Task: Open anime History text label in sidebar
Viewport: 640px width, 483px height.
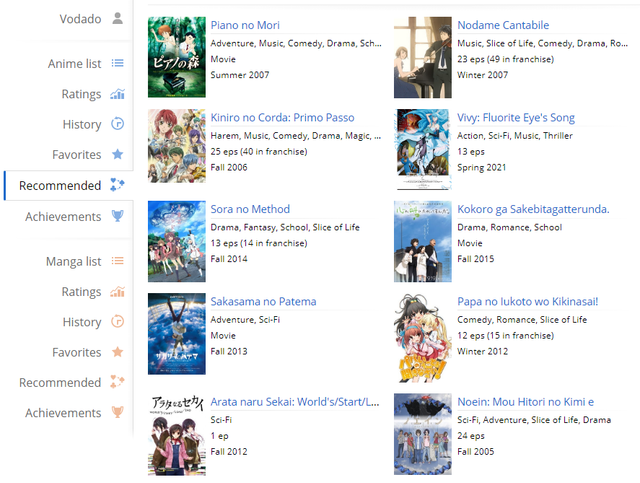Action: click(x=82, y=125)
